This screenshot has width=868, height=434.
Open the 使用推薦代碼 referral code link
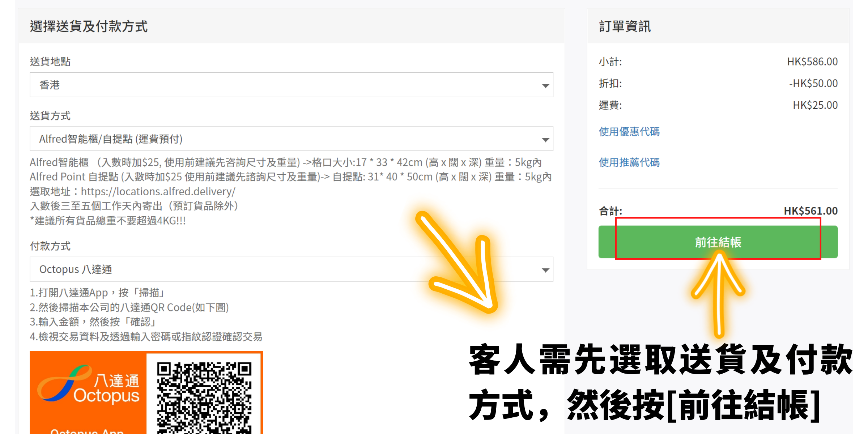[629, 162]
